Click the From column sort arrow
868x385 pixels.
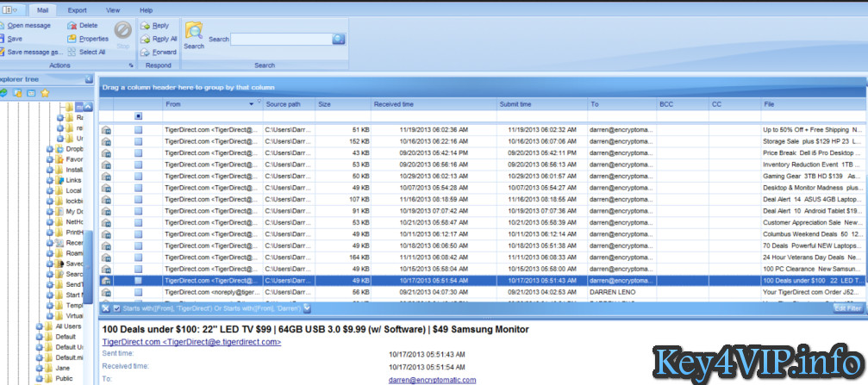click(252, 104)
